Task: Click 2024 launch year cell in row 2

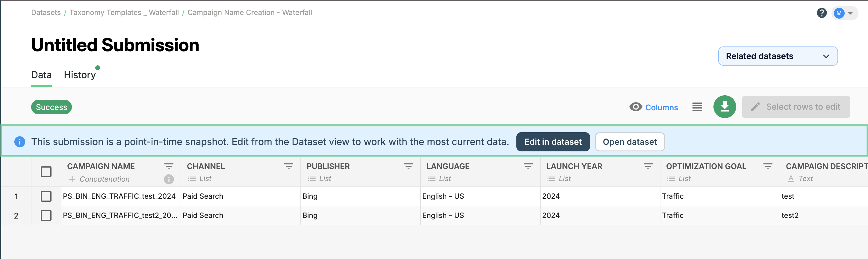Action: coord(600,216)
